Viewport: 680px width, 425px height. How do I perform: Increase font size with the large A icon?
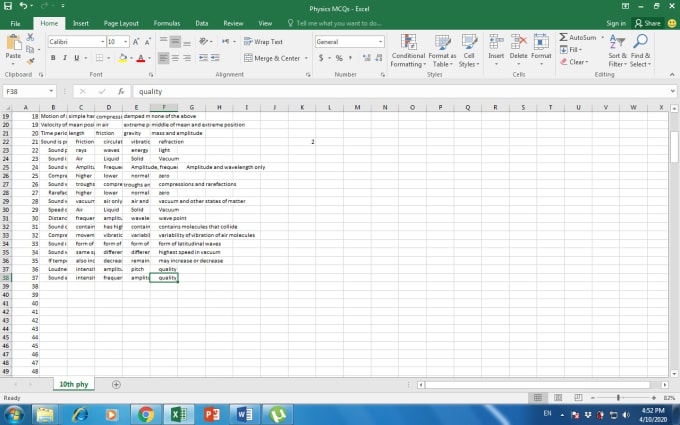click(x=136, y=42)
